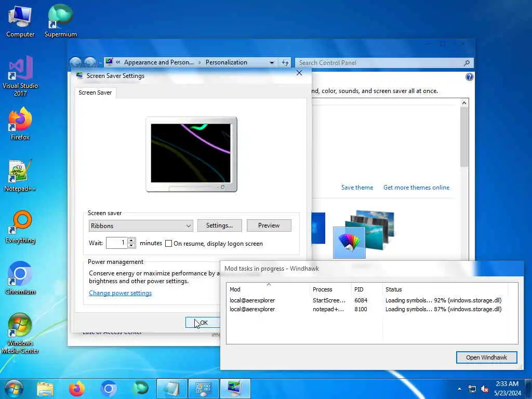Viewport: 532px width, 399px height.
Task: Select the Chromium desktop shortcut
Action: 20,278
